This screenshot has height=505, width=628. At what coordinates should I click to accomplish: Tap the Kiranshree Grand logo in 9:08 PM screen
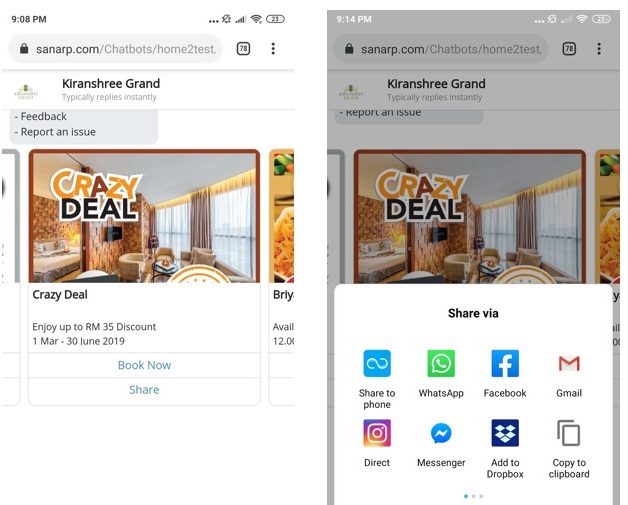27,91
